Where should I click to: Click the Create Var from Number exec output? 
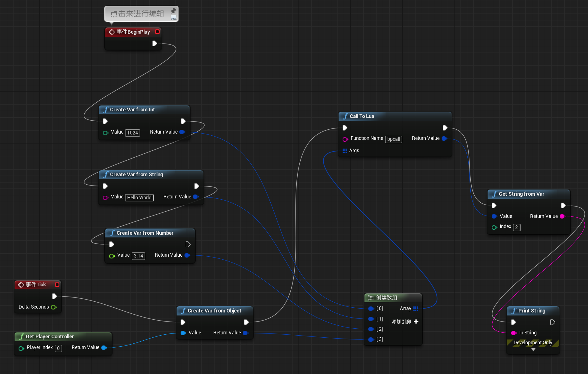coord(188,244)
